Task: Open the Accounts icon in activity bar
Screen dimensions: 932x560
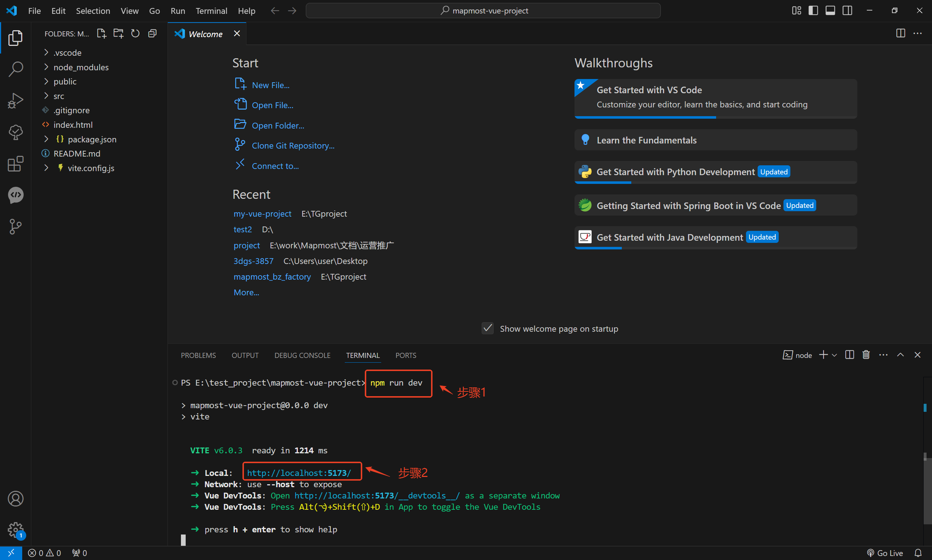Action: (x=15, y=499)
